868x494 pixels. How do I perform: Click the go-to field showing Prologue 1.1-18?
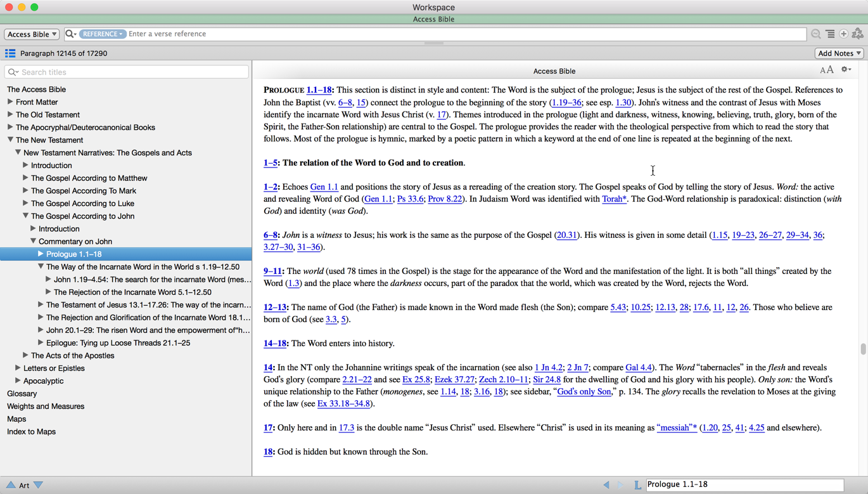pos(745,484)
